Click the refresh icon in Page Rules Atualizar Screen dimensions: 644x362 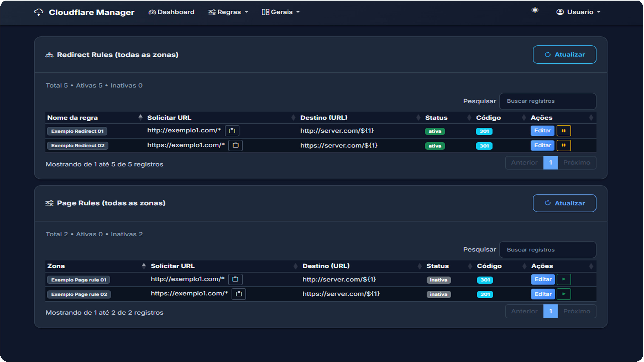tap(548, 203)
